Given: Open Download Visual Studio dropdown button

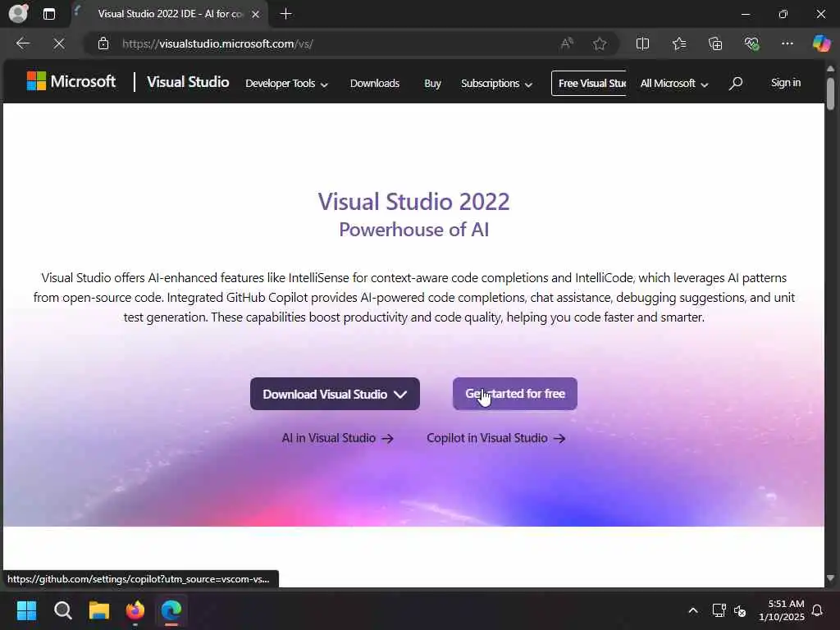Looking at the screenshot, I should (335, 394).
